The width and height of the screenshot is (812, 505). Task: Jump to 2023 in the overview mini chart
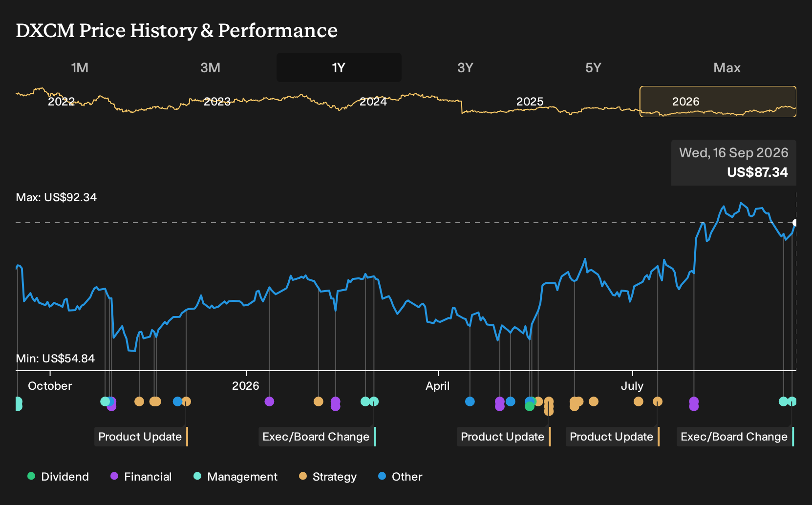pos(217,102)
